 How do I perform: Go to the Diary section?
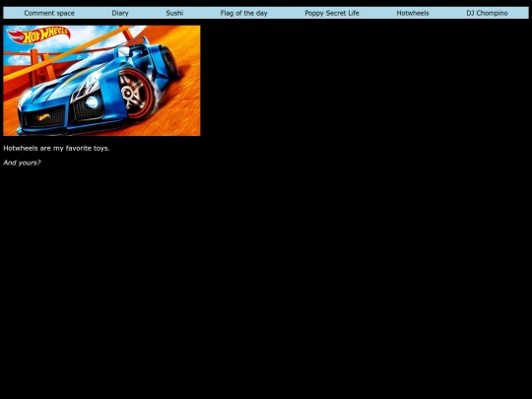(120, 13)
